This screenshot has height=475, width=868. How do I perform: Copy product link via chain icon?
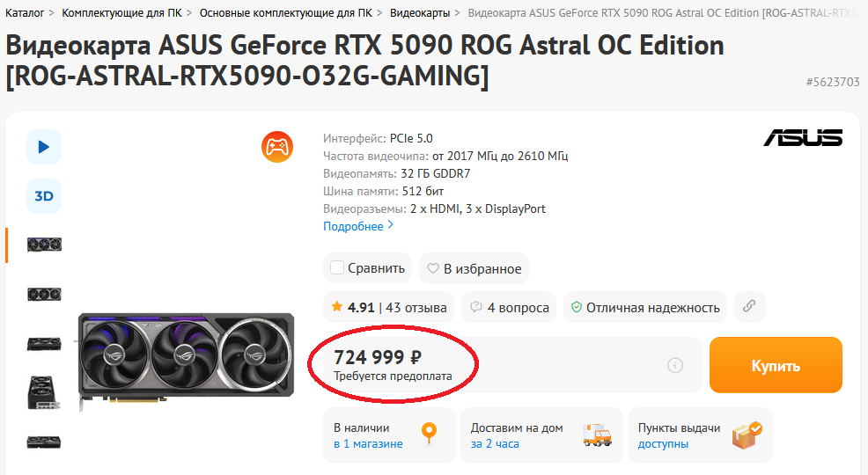coord(749,306)
